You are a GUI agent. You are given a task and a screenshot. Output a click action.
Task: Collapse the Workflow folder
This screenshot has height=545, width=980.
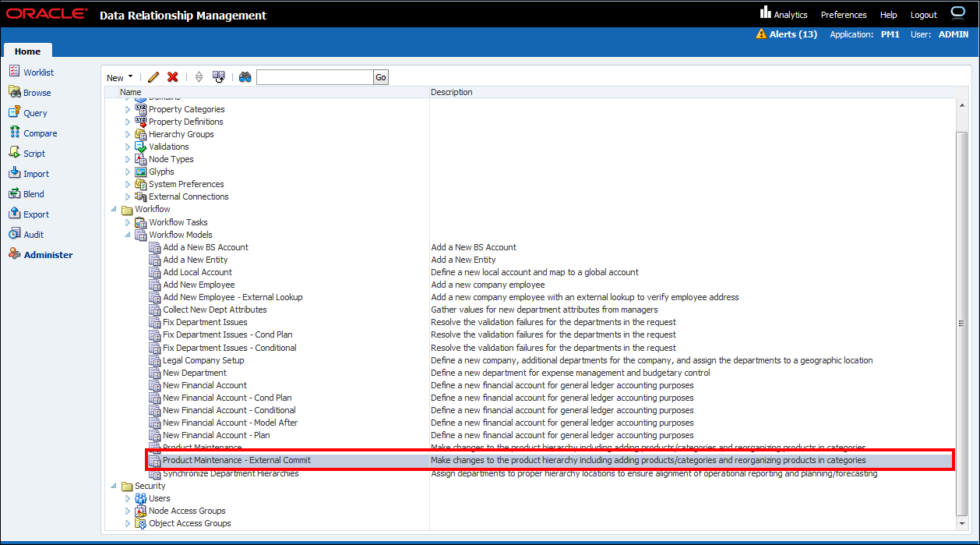115,209
